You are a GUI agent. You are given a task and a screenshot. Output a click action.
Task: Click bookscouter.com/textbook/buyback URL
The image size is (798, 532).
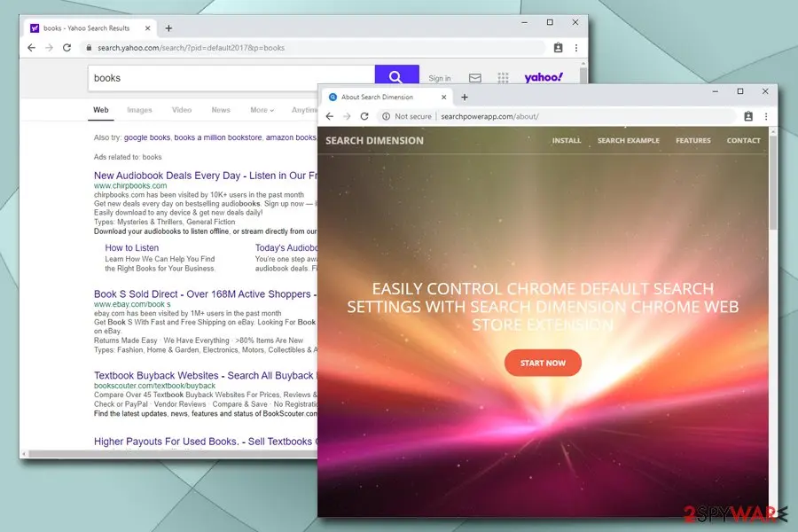pyautogui.click(x=154, y=386)
